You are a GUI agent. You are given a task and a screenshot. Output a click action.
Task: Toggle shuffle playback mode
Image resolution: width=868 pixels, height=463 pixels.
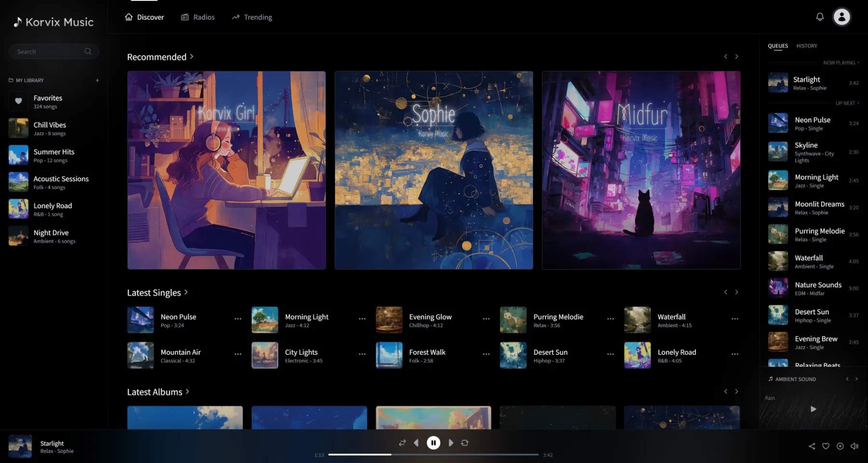click(402, 442)
